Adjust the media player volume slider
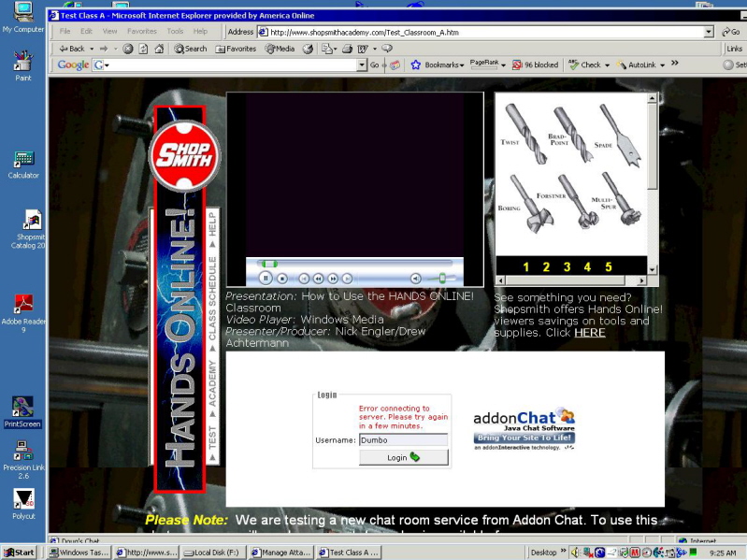747x560 pixels. point(442,279)
